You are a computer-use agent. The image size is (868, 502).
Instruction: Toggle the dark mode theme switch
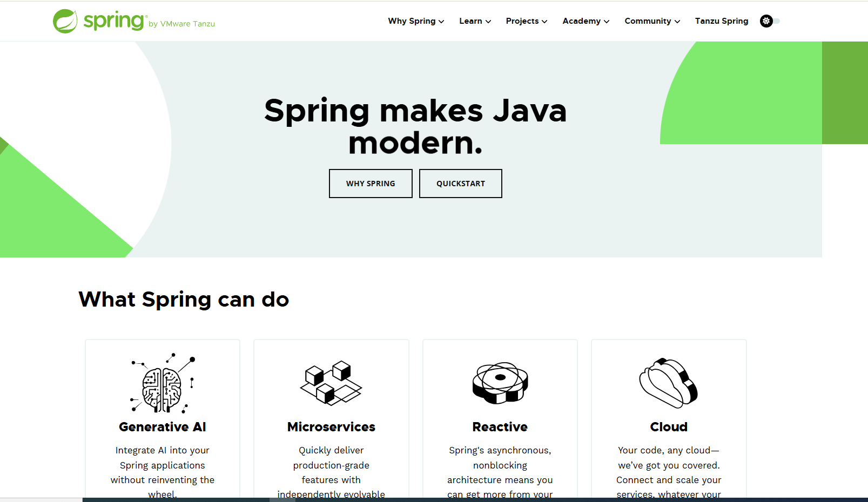pos(770,21)
